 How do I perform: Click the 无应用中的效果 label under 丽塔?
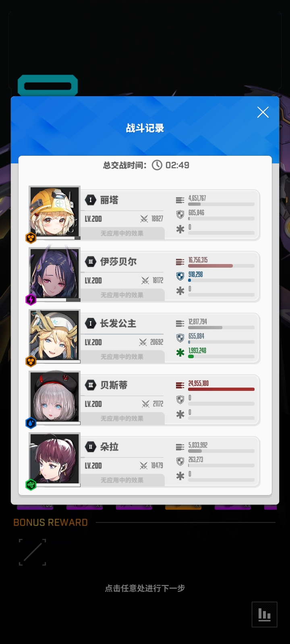[x=122, y=233]
